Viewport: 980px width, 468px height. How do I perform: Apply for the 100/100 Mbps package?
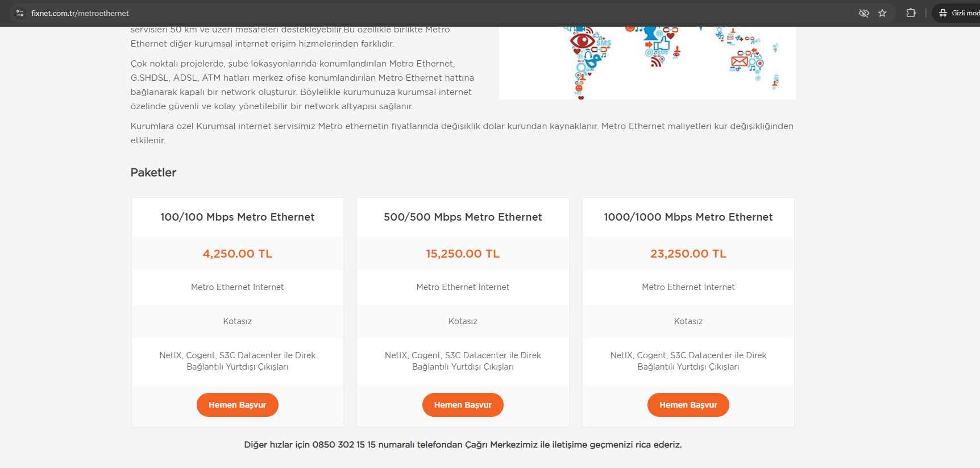(237, 405)
